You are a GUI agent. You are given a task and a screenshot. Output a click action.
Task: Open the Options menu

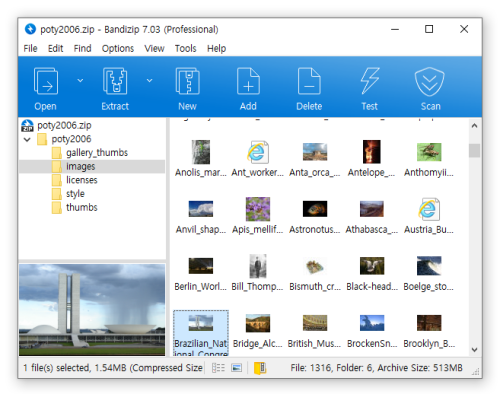click(x=118, y=48)
